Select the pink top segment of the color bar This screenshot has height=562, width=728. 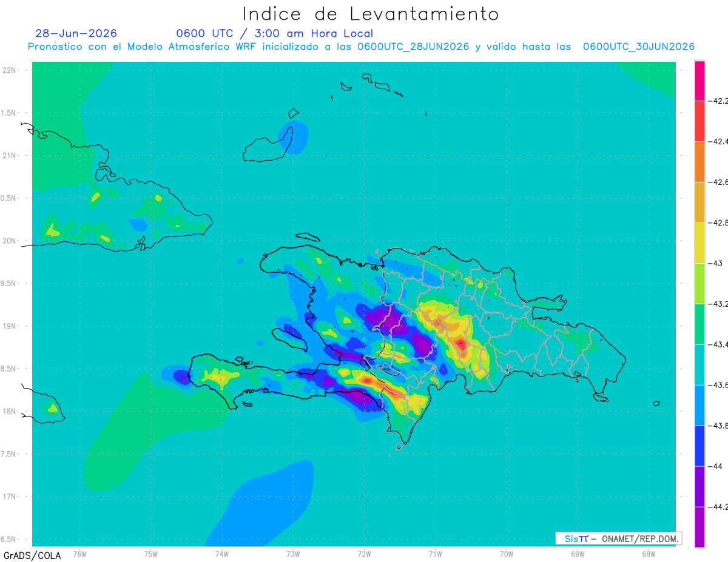(699, 81)
